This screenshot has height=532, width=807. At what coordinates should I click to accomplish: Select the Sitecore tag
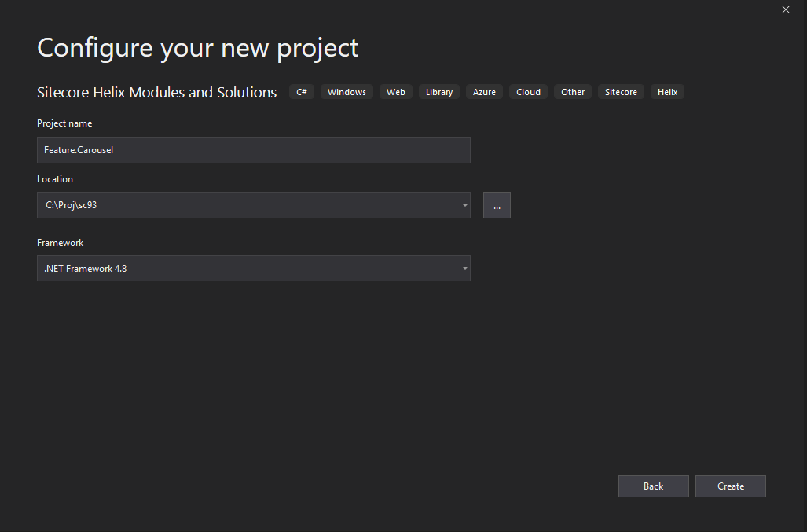click(x=621, y=92)
